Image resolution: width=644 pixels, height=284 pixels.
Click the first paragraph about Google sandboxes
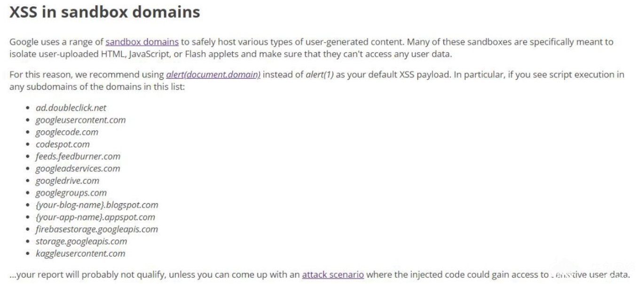[x=311, y=47]
